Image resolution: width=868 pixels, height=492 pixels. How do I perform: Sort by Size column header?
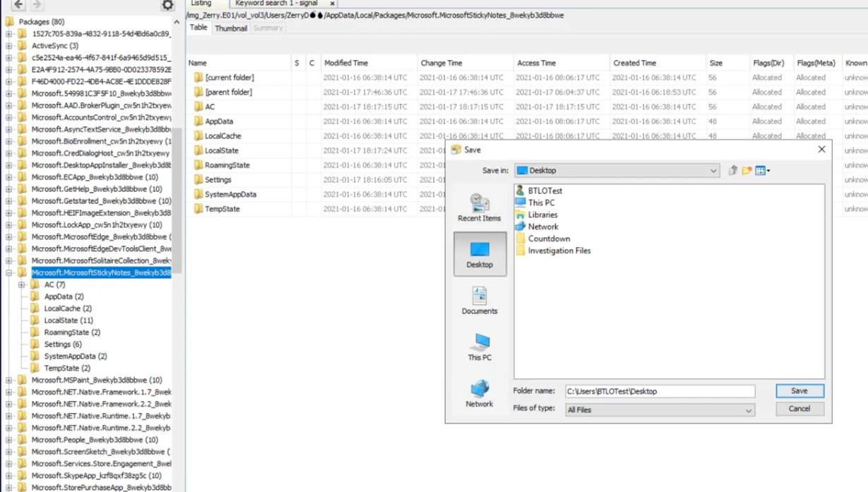pos(727,63)
